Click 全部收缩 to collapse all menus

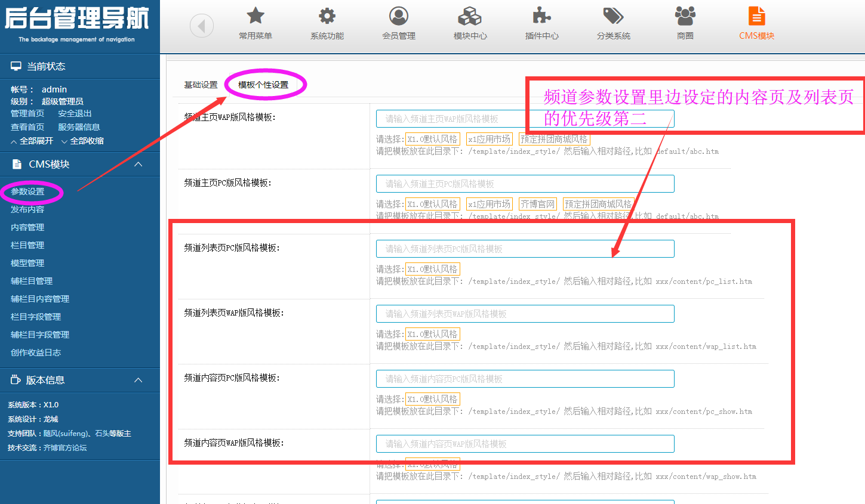coord(82,141)
